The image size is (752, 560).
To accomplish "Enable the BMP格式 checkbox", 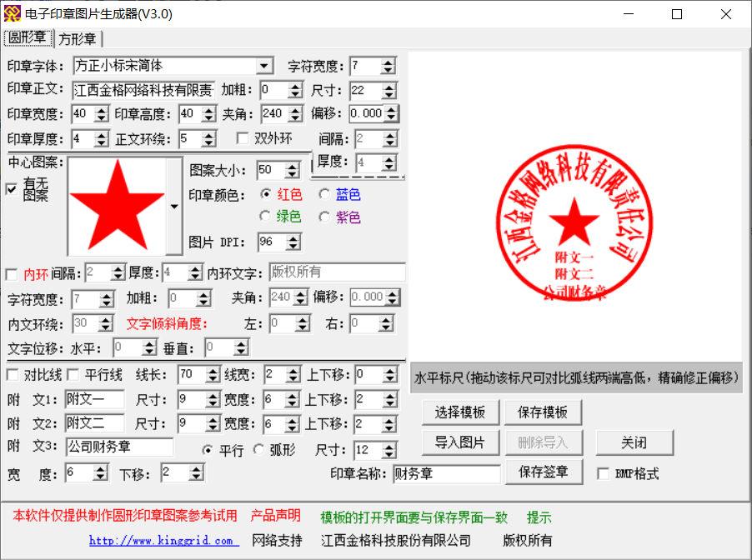I will click(604, 473).
